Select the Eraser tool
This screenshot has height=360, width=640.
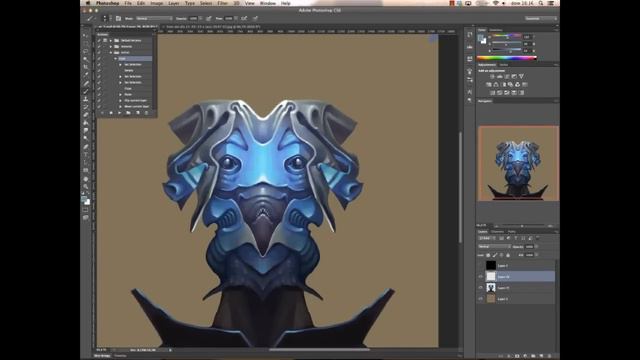pos(86,115)
